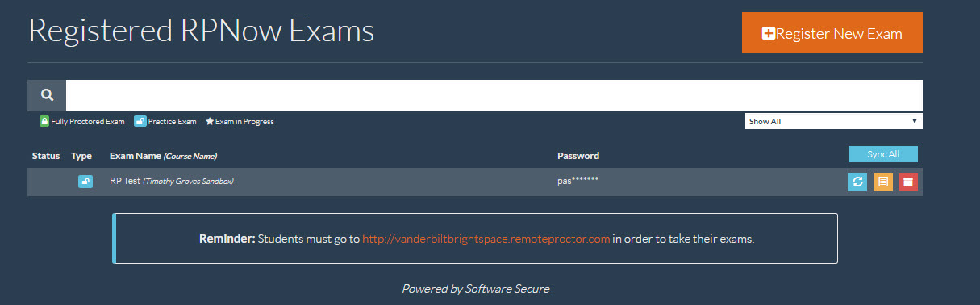Click the magnifying glass search icon

(47, 95)
